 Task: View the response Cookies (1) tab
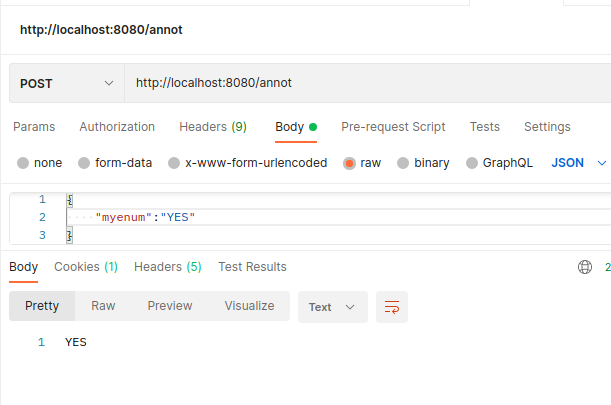86,267
